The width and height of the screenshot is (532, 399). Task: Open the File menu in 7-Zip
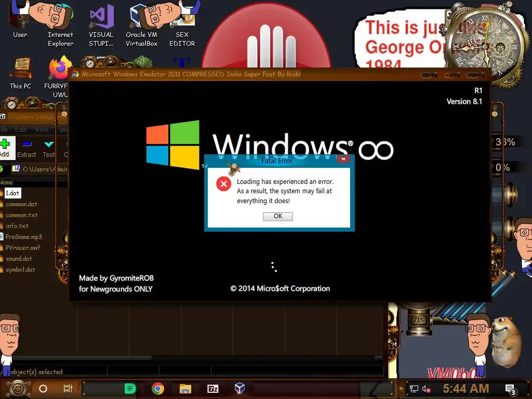4,129
